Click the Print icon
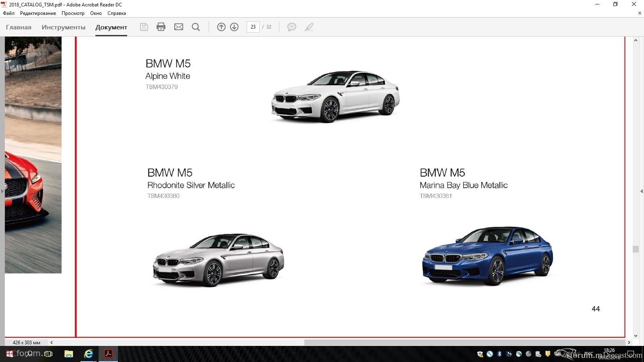Screen dimensions: 644x362 (161, 27)
